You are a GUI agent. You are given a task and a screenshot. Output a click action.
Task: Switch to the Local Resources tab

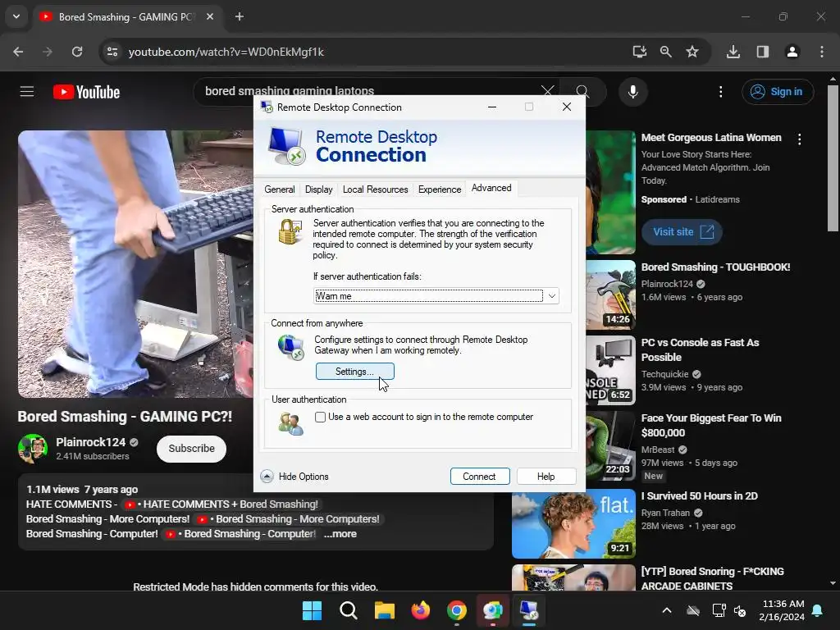pos(375,189)
